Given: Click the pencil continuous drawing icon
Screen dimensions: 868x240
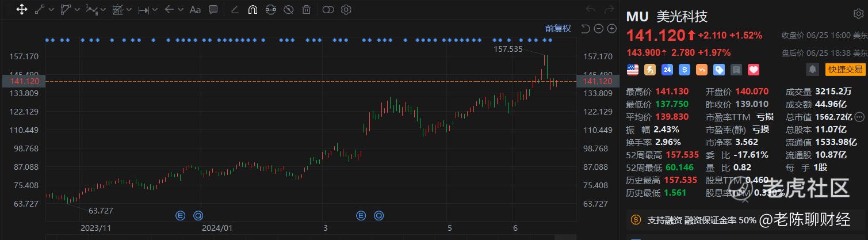Looking at the screenshot, I should point(235,9).
